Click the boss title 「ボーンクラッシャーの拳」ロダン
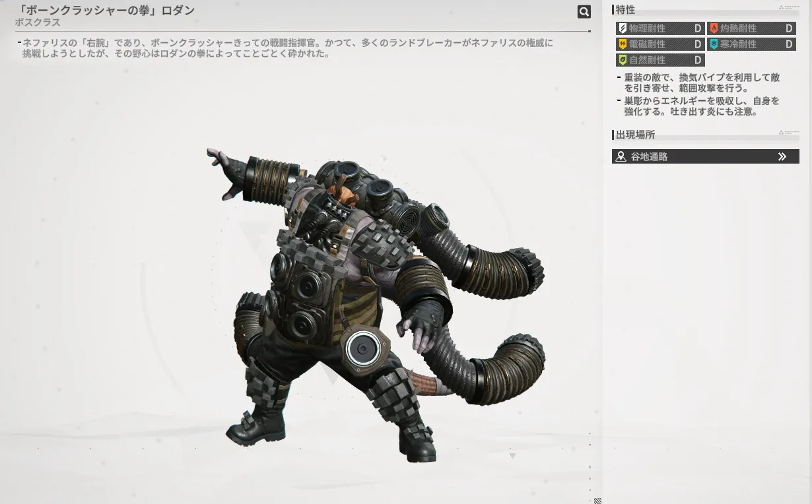The width and height of the screenshot is (812, 504). tap(104, 11)
